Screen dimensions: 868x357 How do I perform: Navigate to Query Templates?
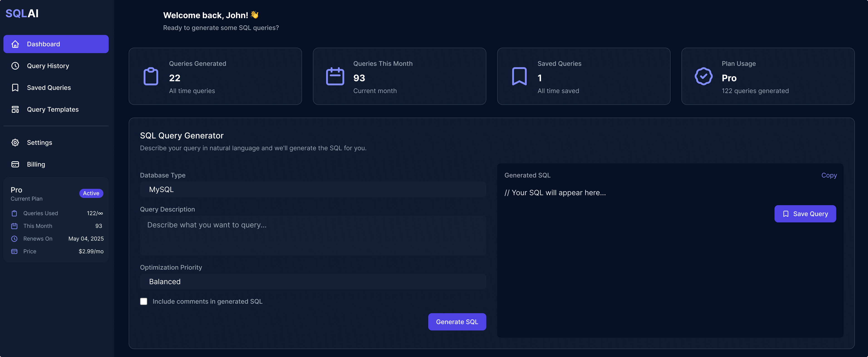pyautogui.click(x=53, y=109)
